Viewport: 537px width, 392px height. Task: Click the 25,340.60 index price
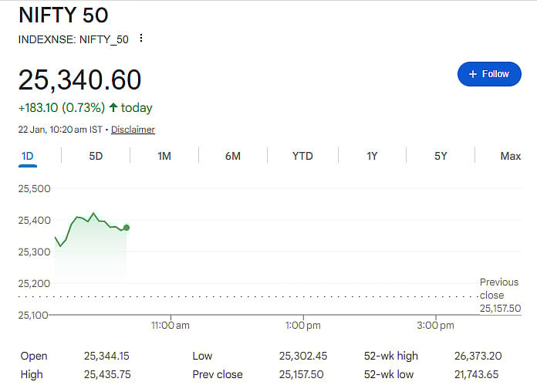pyautogui.click(x=80, y=80)
